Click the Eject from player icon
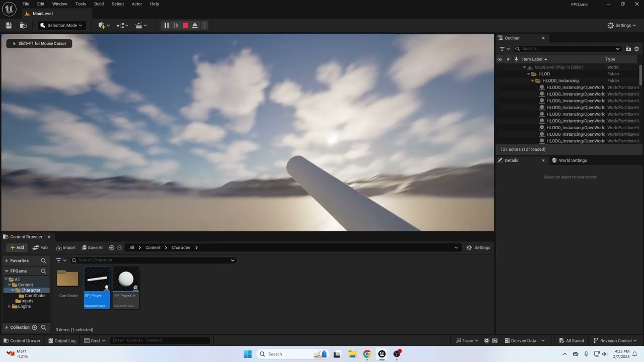Image resolution: width=644 pixels, height=362 pixels. click(195, 26)
